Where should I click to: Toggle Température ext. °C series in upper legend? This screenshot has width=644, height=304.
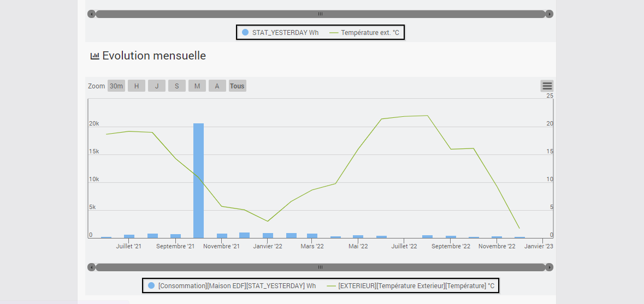click(x=364, y=32)
